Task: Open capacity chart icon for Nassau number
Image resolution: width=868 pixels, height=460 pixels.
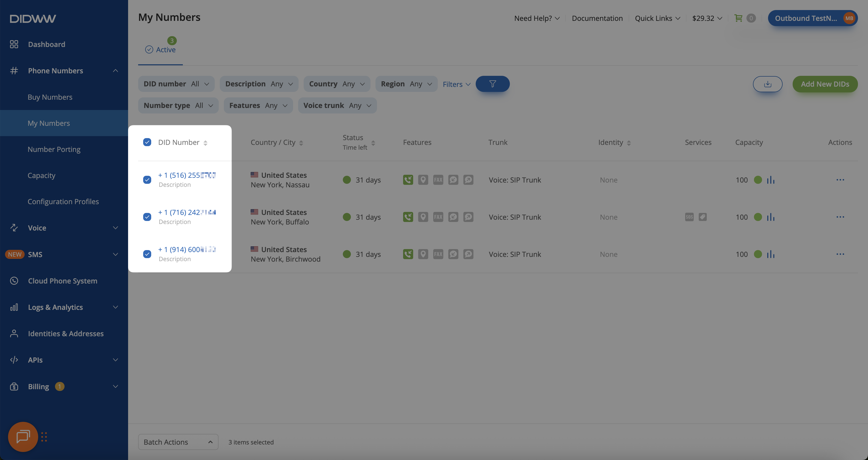Action: pos(770,180)
